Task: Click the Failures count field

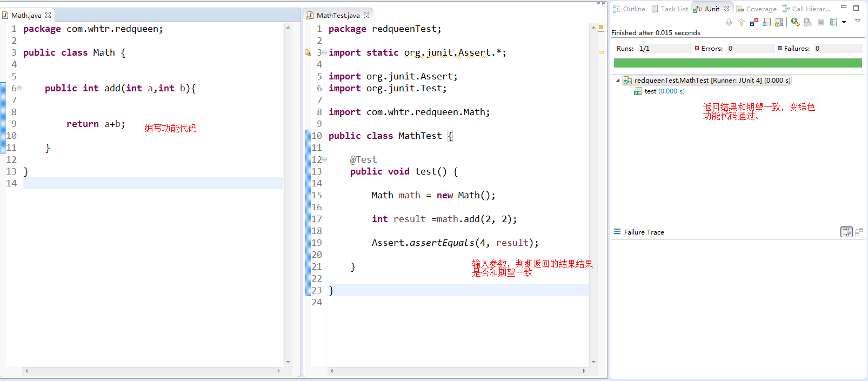Action: tap(838, 48)
